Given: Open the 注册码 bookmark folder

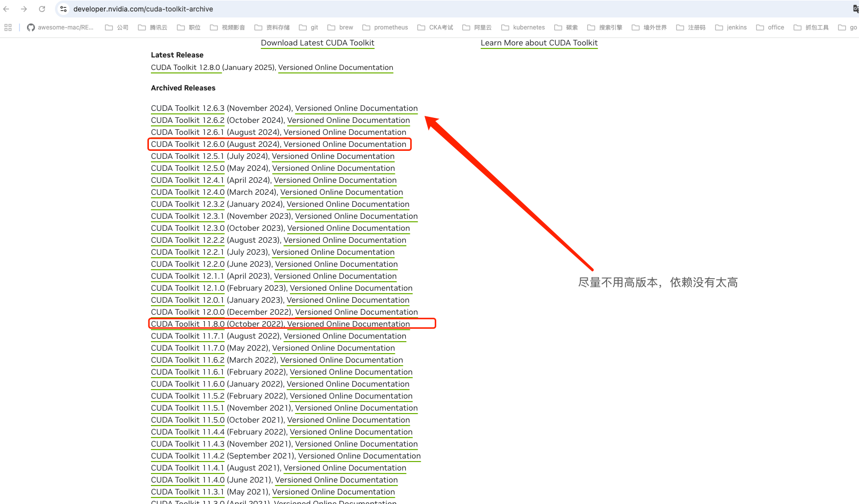Looking at the screenshot, I should coord(691,27).
